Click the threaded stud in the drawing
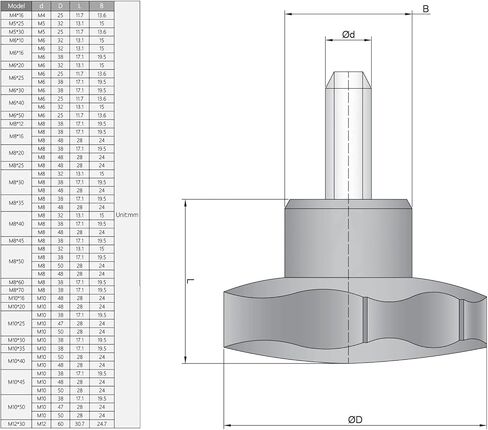488x430 pixels. [348, 135]
